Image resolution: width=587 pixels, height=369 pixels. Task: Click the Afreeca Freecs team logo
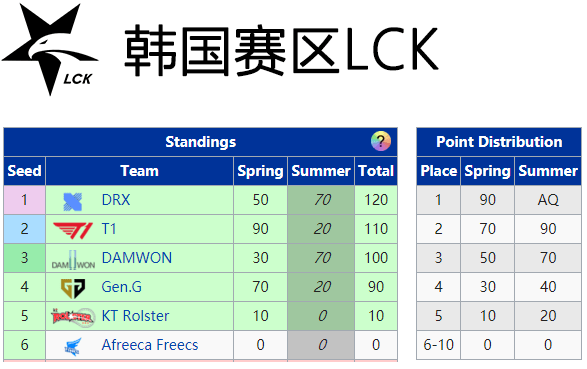coord(73,346)
